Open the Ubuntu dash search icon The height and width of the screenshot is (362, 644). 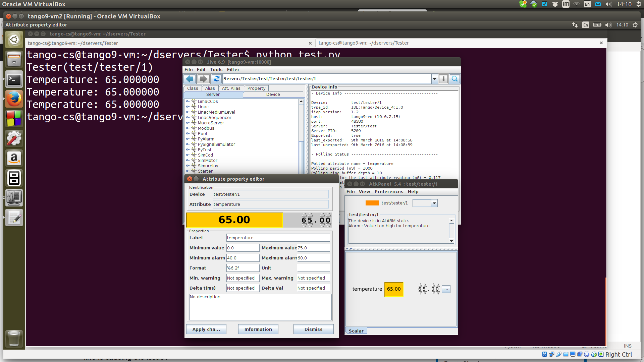tap(14, 40)
